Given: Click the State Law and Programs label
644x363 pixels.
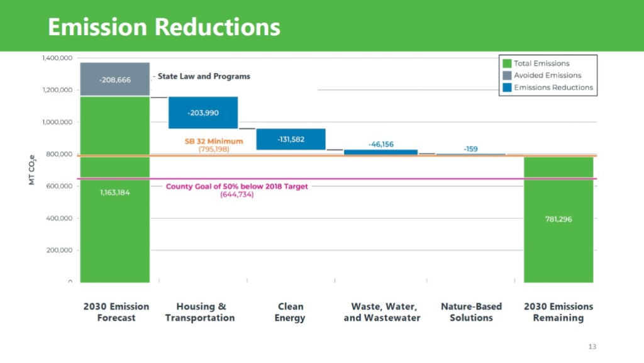Looking at the screenshot, I should [204, 76].
